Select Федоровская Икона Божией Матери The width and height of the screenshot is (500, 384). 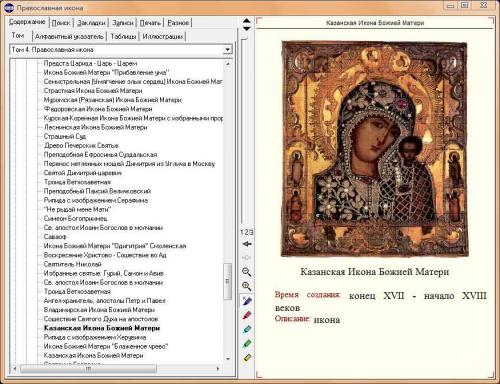click(98, 109)
